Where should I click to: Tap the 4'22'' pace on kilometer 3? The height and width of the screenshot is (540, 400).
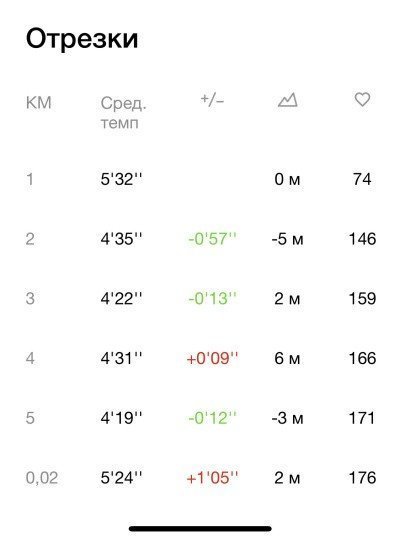pyautogui.click(x=121, y=299)
